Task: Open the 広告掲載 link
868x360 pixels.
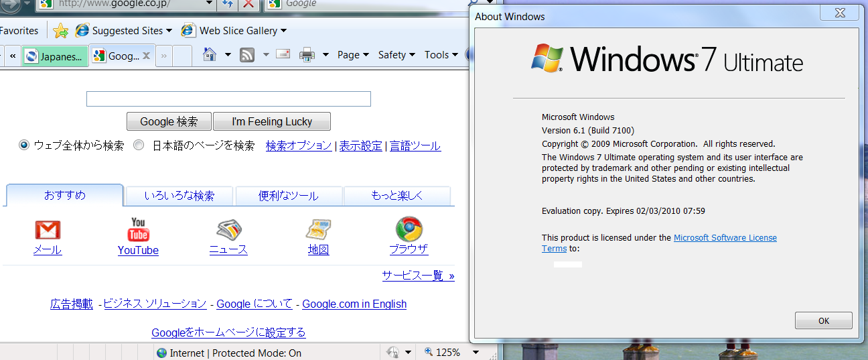Action: tap(72, 304)
